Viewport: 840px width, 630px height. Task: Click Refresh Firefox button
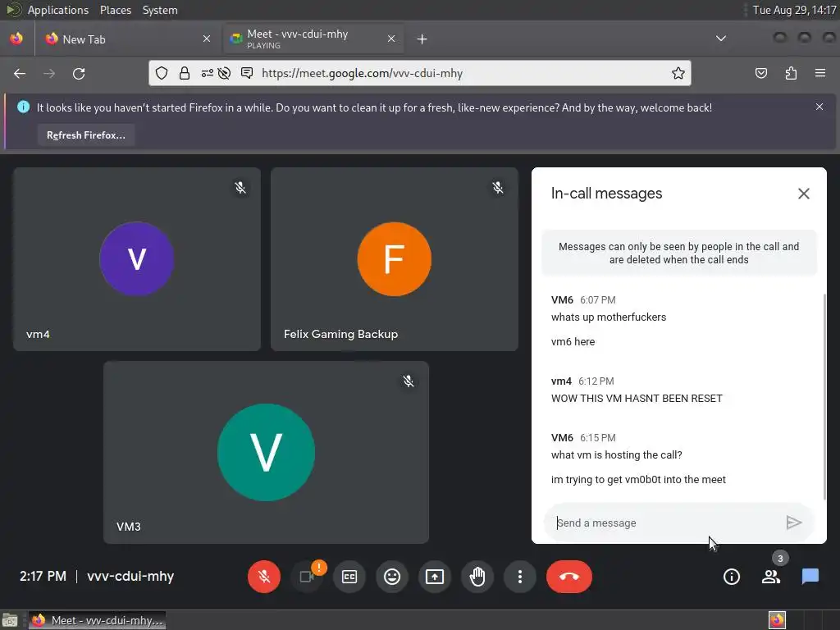pos(85,135)
